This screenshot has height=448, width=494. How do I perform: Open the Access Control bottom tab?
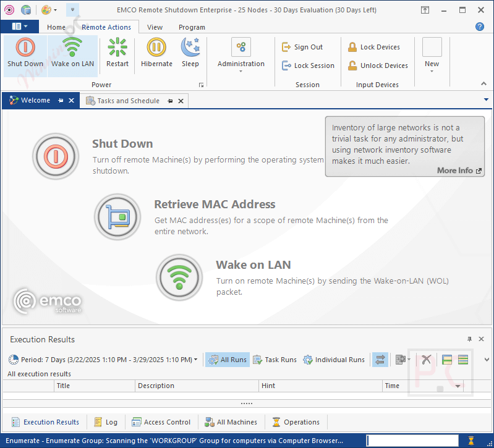[161, 422]
